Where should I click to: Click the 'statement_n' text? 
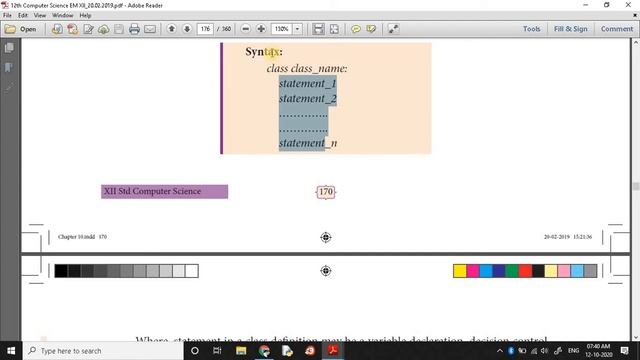click(x=308, y=143)
